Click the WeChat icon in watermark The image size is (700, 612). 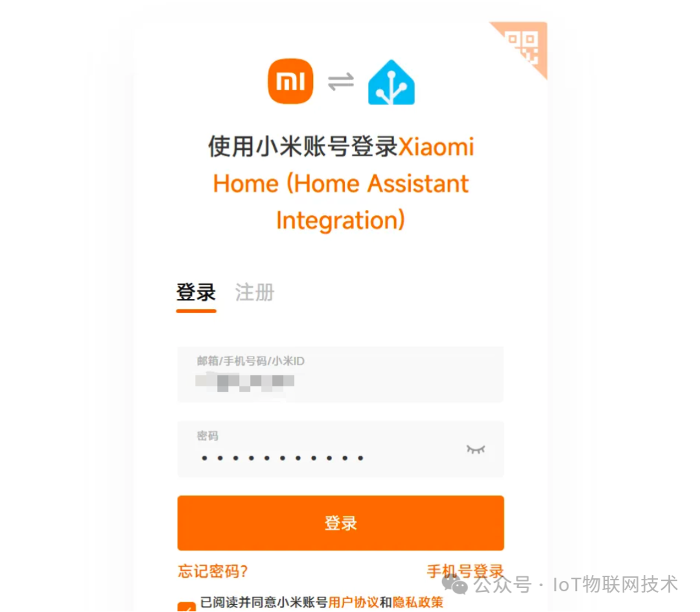pos(454,584)
